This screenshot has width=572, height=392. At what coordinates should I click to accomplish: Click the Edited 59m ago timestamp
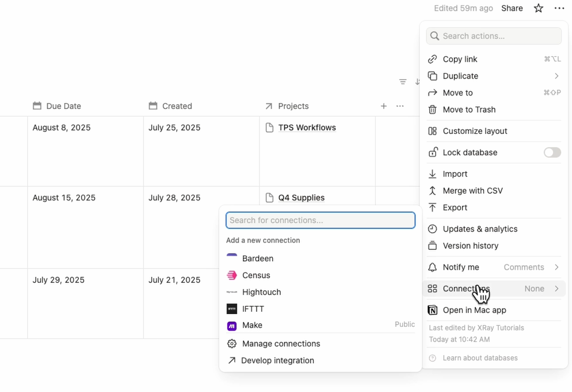(463, 8)
